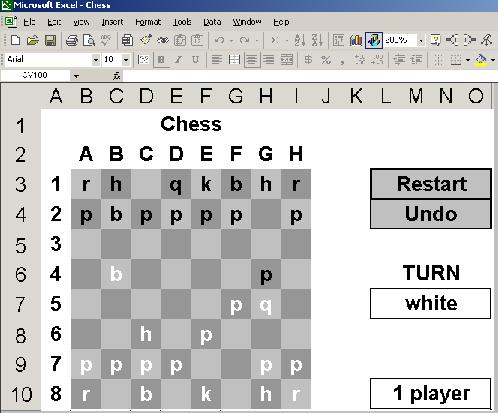Click the Open folder icon

coord(33,40)
